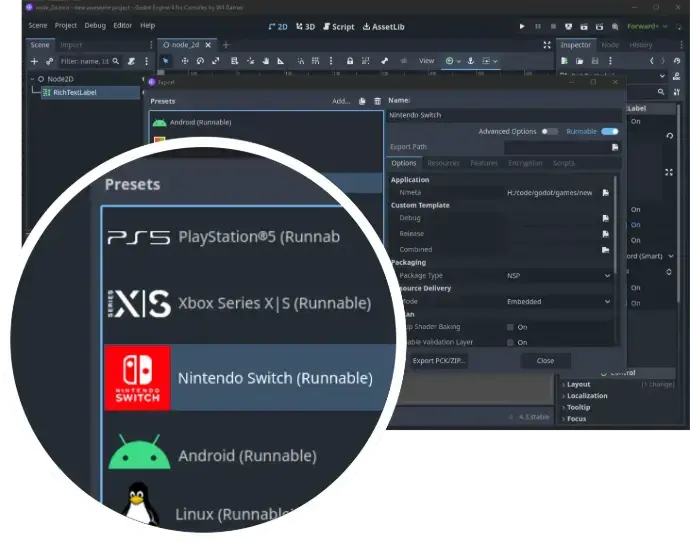This screenshot has width=690, height=543.
Task: Open the Forward+ renderer dropdown
Action: [647, 26]
